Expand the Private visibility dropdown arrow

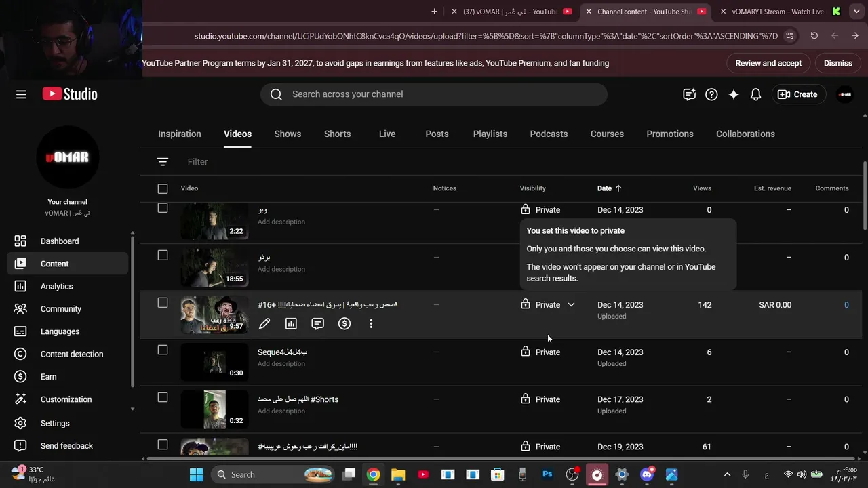coord(571,305)
